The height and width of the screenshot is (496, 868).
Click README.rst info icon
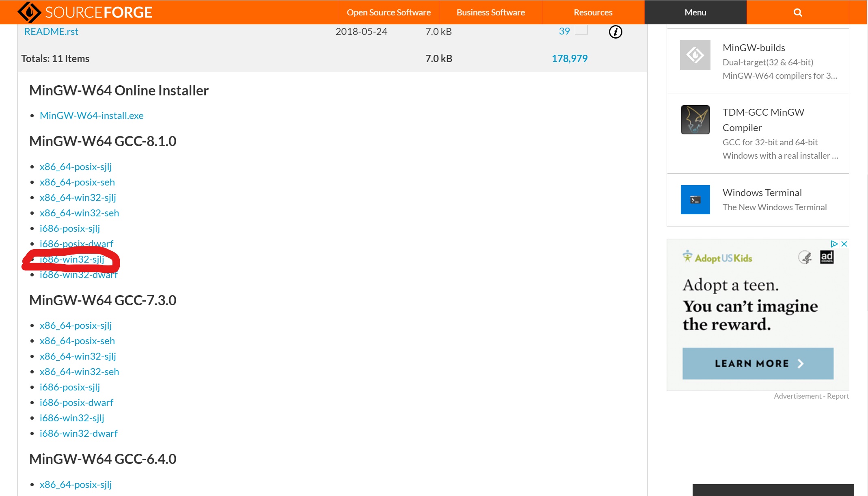[615, 32]
